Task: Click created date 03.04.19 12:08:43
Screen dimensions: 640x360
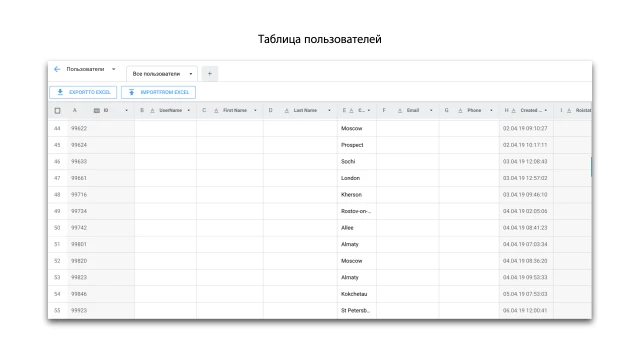Action: [x=525, y=162]
